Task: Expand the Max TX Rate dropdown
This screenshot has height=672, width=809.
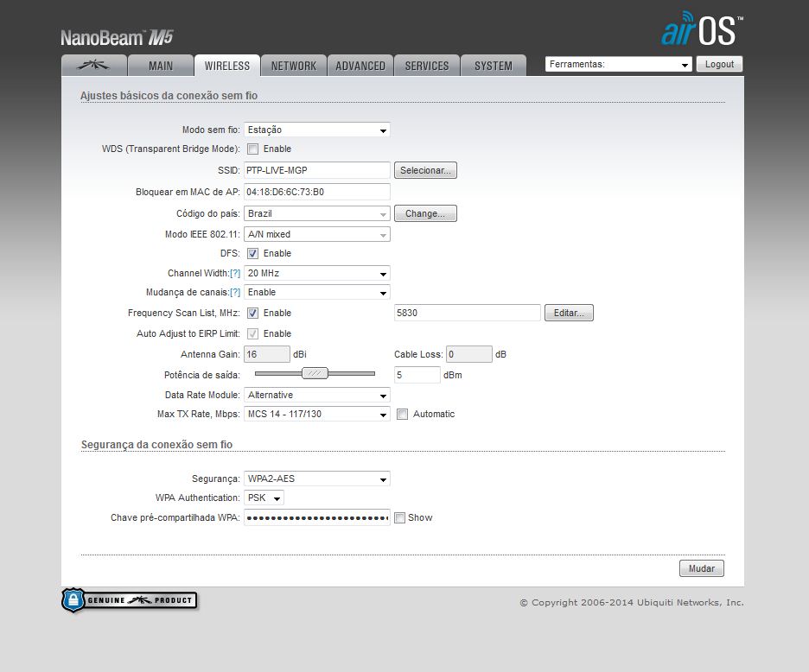Action: click(317, 414)
